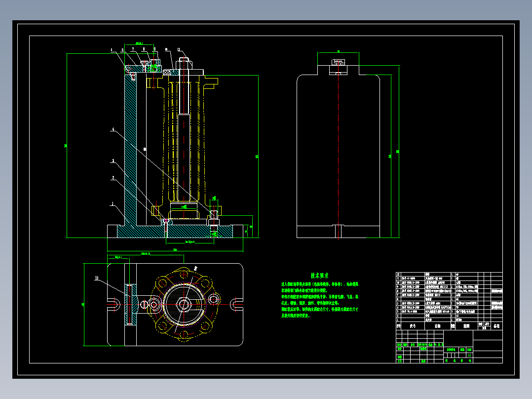This screenshot has height=399, width=532.
Task: Click the 技术要求 heading text
Action: point(319,276)
